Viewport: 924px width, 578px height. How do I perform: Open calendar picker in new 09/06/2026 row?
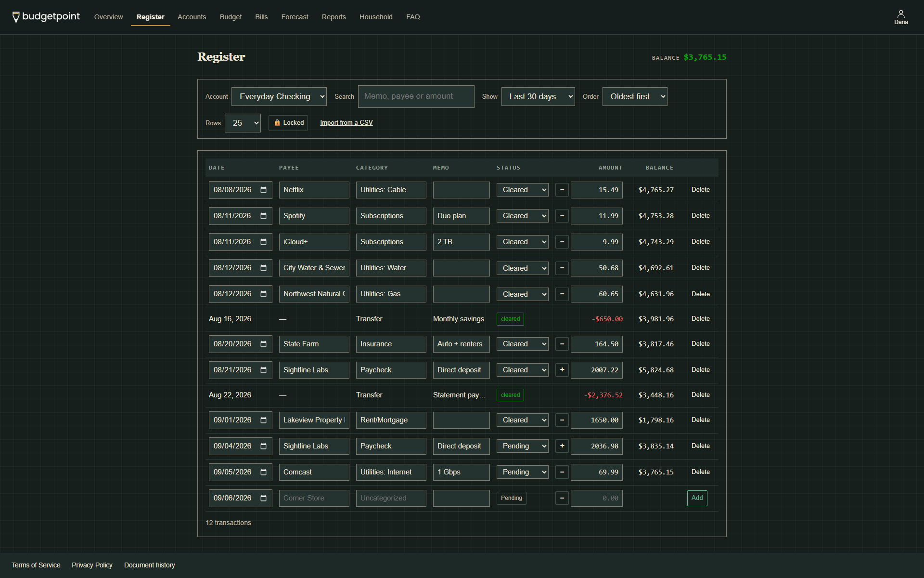[x=263, y=498]
